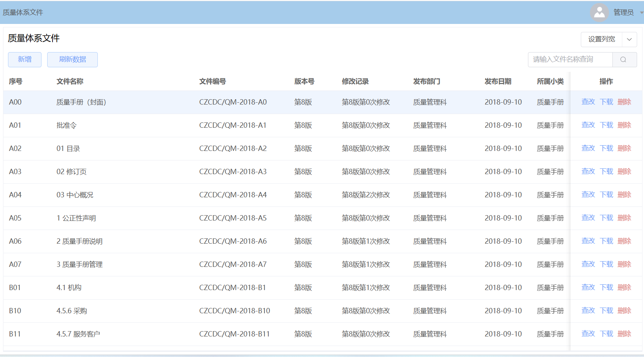This screenshot has width=644, height=357.
Task: Click the admin user avatar icon
Action: 599,13
